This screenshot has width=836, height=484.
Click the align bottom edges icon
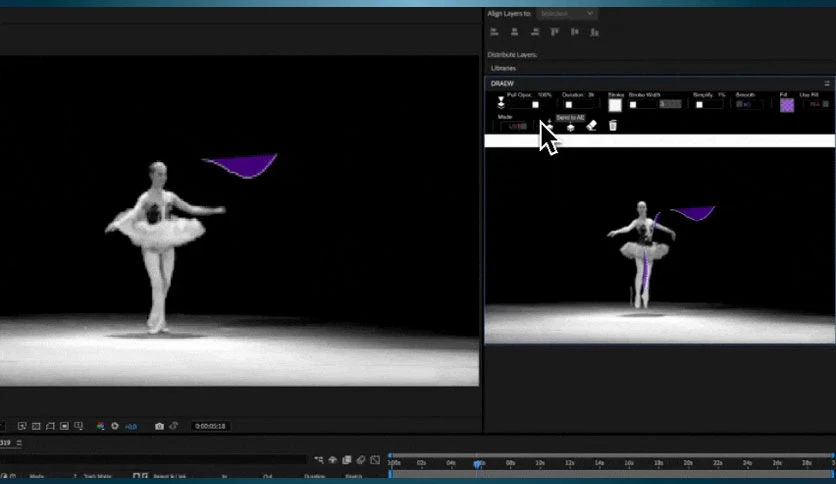pyautogui.click(x=594, y=33)
